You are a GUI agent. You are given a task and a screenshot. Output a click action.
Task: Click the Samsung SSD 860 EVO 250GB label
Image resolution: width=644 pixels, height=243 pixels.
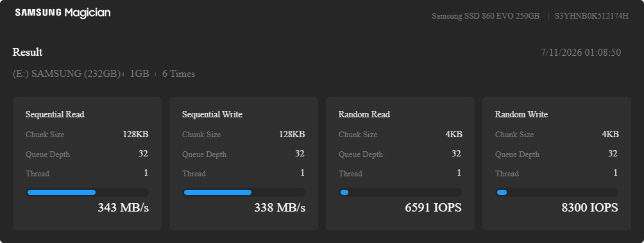[x=486, y=16]
